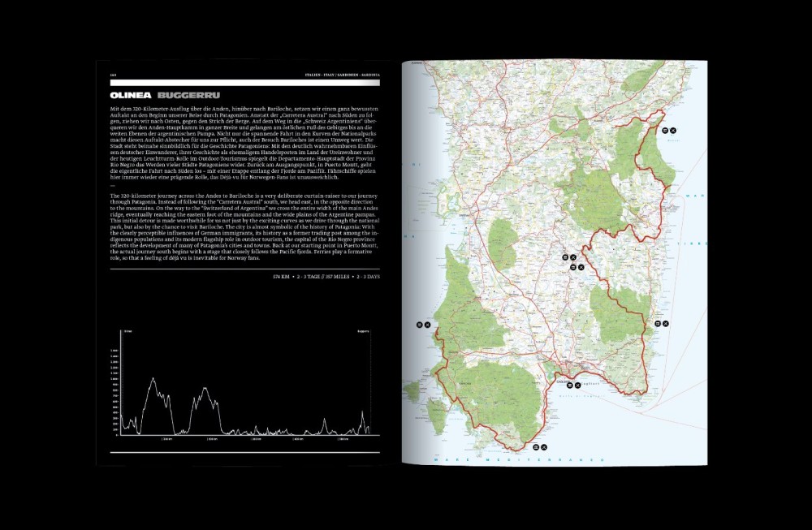The image size is (812, 530).
Task: Click the restaurant icon off the west coast
Action: coord(428,325)
